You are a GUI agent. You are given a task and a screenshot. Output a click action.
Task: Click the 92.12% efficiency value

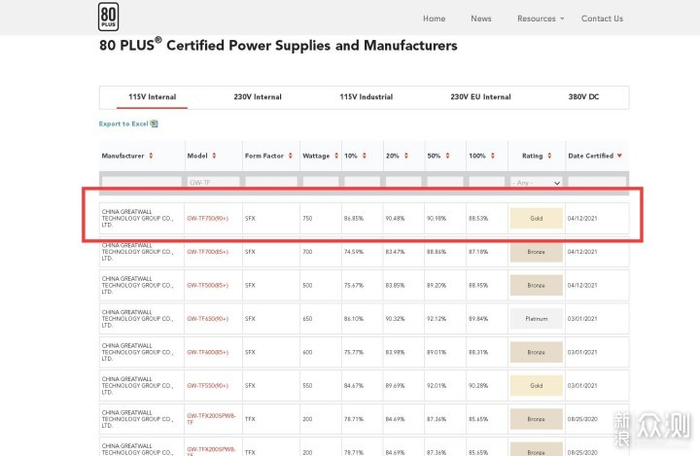(x=437, y=319)
